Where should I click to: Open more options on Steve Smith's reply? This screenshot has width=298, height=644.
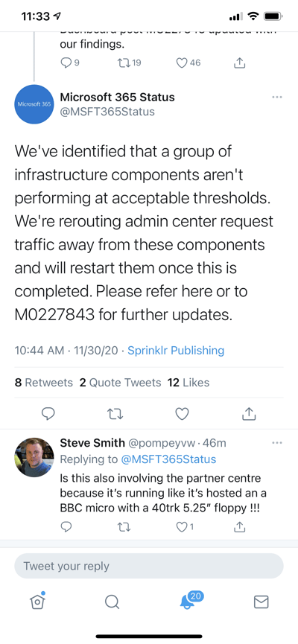point(277,443)
